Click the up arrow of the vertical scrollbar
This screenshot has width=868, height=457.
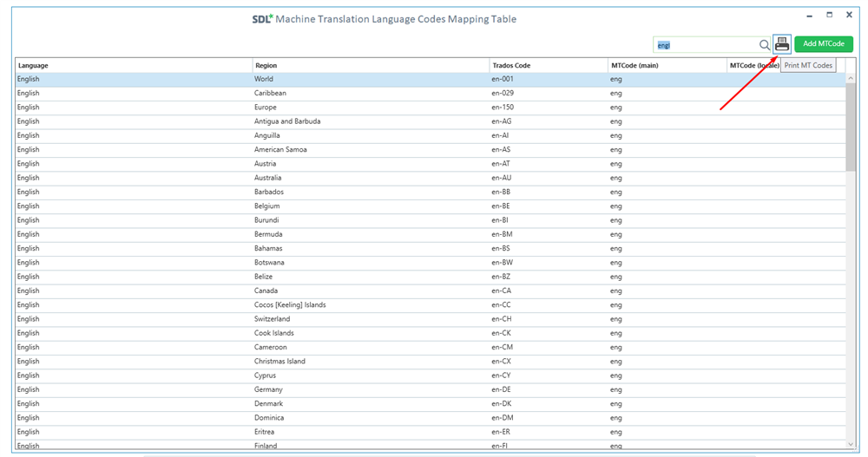[x=851, y=79]
